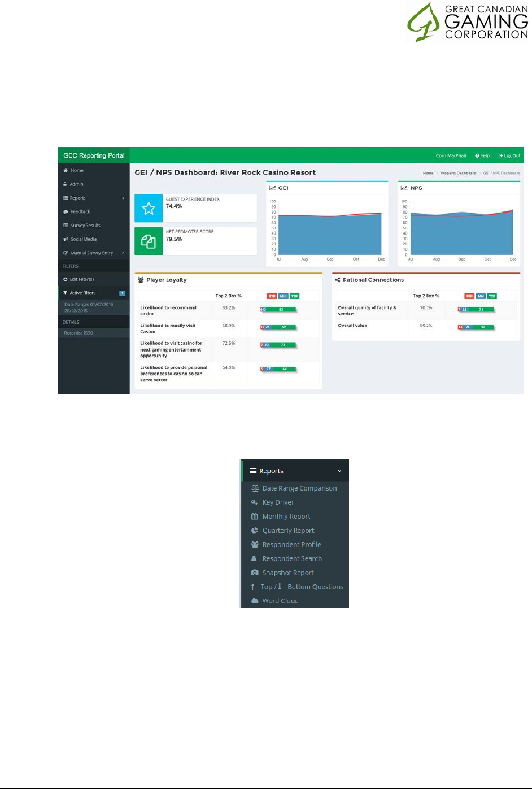
Task: Toggle the Mid legend in Rational Connections
Action: [x=481, y=296]
